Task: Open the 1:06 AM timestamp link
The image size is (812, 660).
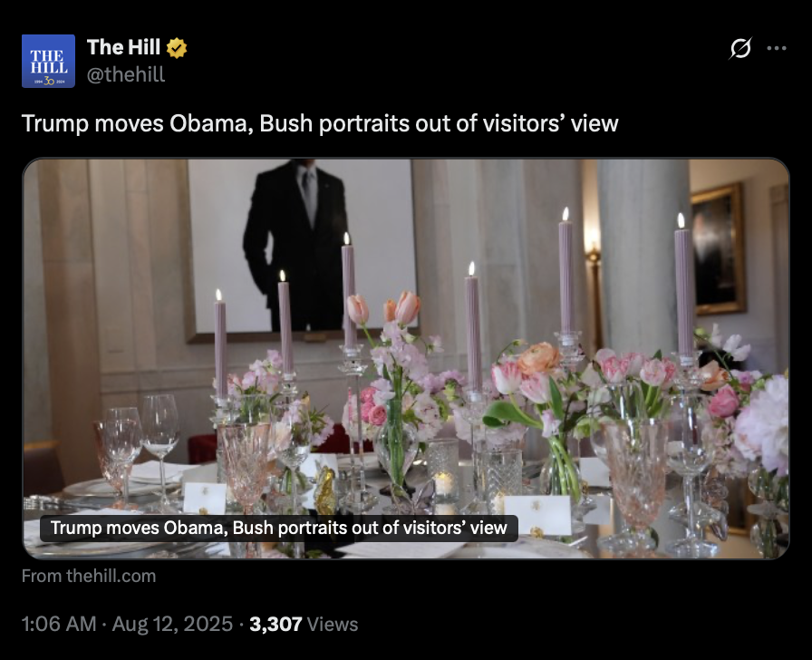Action: (x=59, y=624)
